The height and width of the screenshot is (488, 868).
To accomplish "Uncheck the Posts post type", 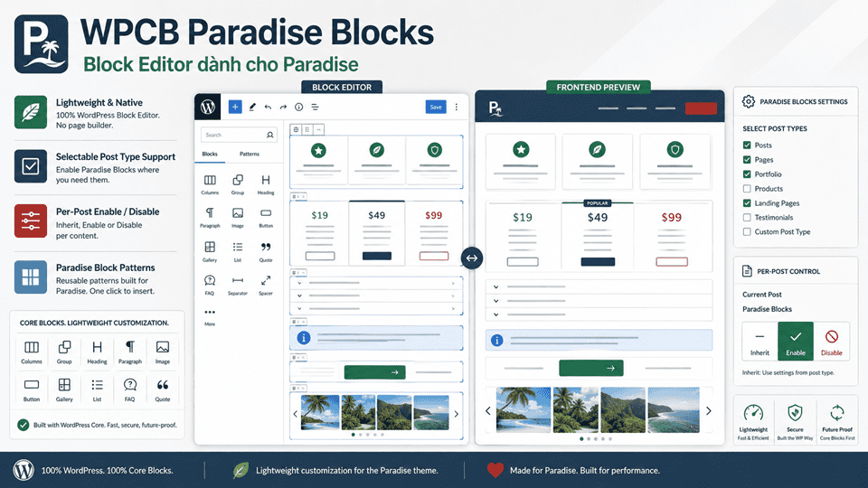I will click(747, 145).
